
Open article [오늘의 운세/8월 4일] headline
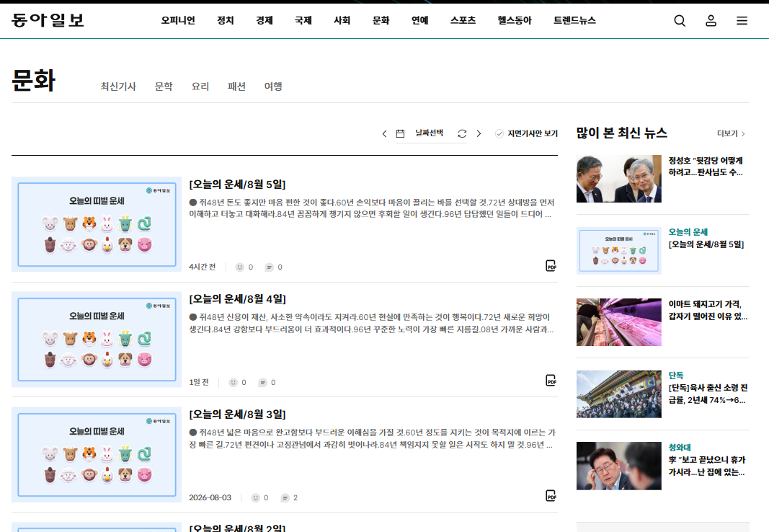[x=237, y=299]
